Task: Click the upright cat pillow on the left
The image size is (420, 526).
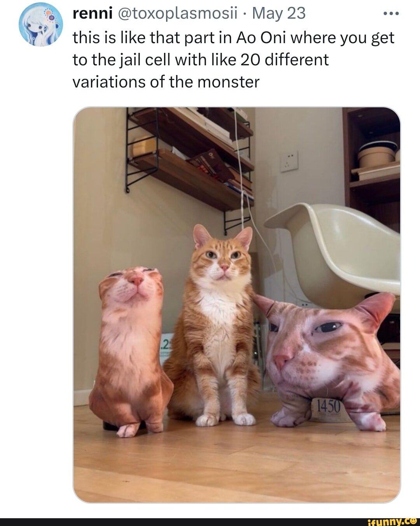Action: (131, 350)
